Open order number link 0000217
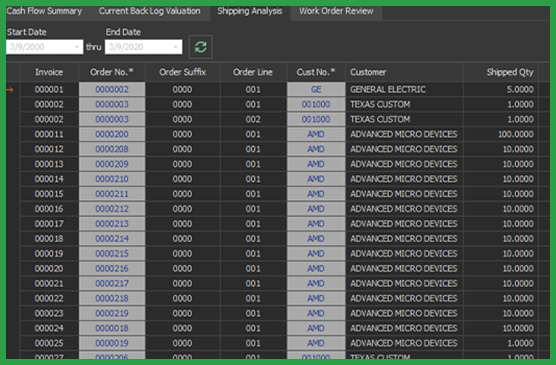556x365 pixels. 112,283
